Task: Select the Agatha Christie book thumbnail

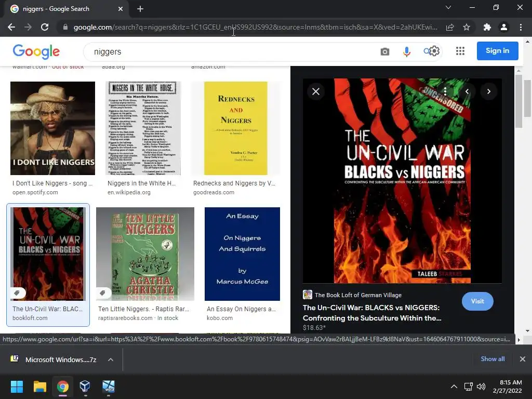Action: coord(145,254)
